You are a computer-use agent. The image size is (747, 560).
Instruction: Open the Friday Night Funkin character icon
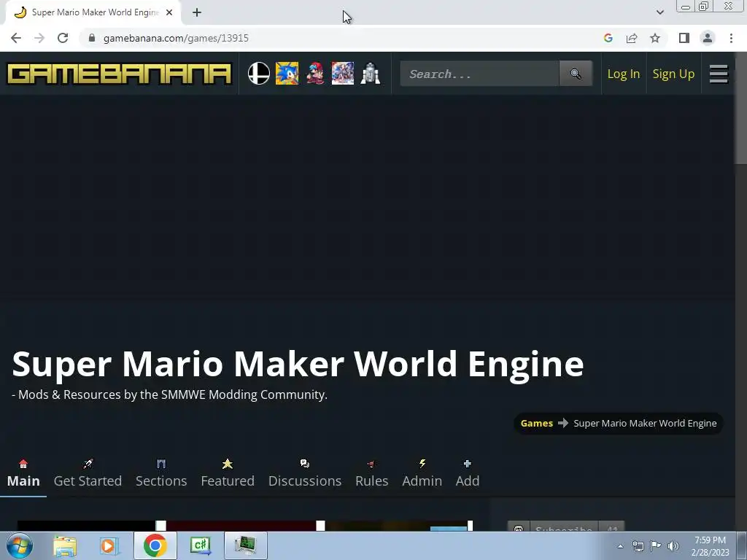click(x=315, y=74)
